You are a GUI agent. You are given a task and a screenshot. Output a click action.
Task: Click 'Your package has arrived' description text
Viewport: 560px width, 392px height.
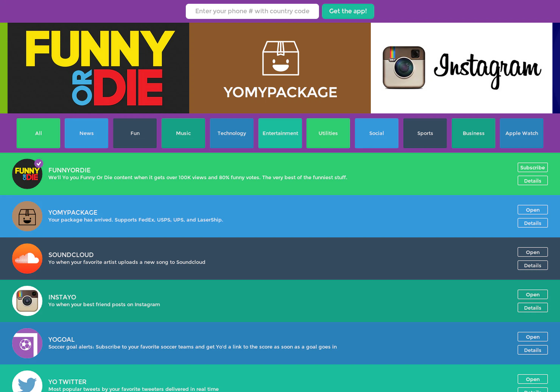coord(136,220)
